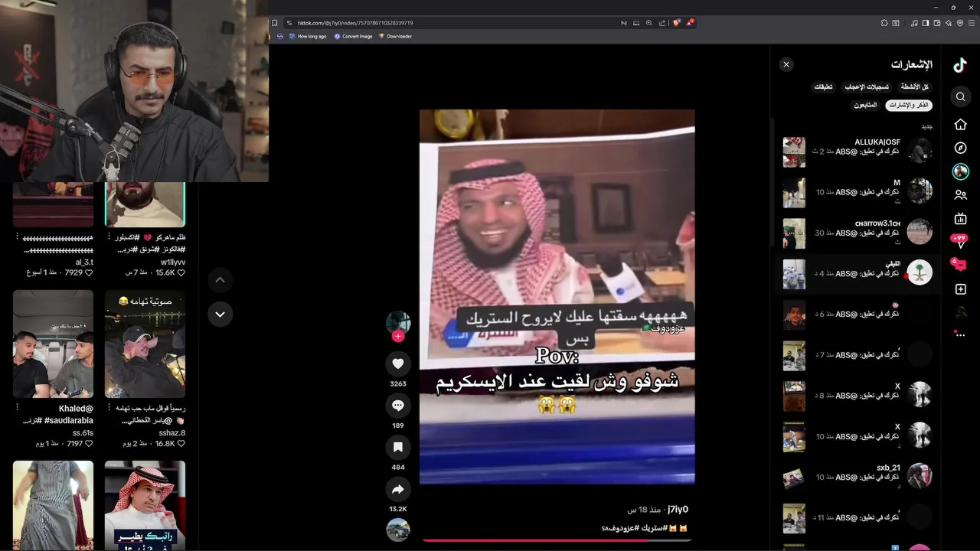Close the notifications panel with X
Image resolution: width=980 pixels, height=551 pixels.
[786, 64]
